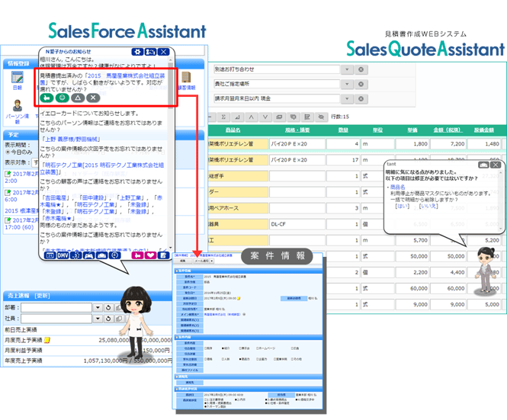
Task: Open the 別途お打ち合わせ dropdown arrow
Action: point(347,69)
